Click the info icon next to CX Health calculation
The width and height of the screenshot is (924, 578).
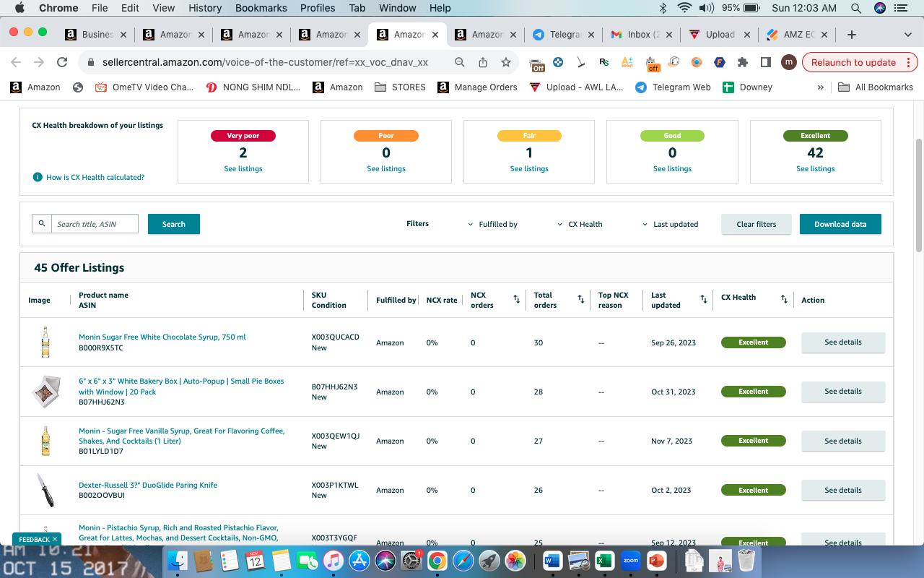tap(38, 177)
